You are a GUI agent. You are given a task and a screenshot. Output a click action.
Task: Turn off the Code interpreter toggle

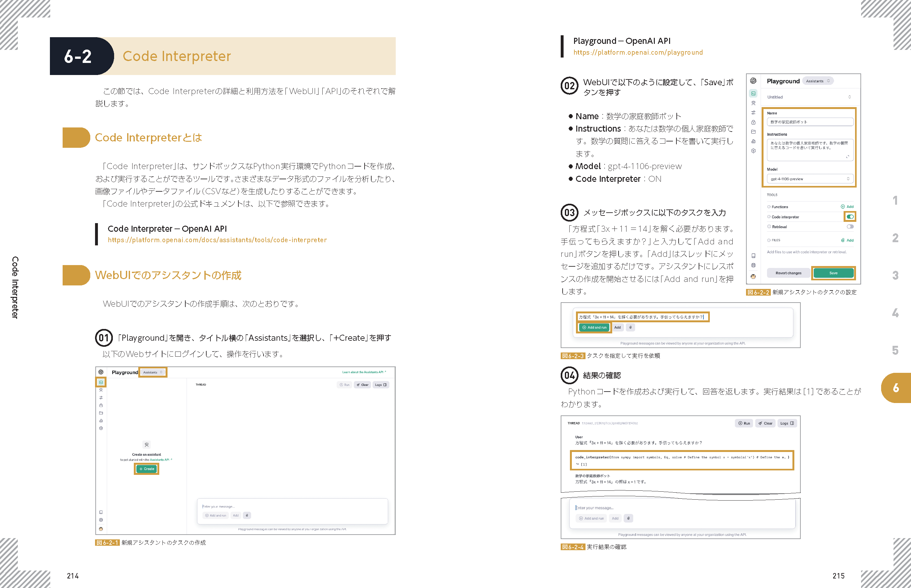(850, 216)
